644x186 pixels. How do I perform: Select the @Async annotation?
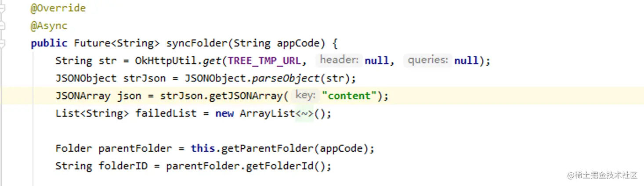pyautogui.click(x=49, y=26)
